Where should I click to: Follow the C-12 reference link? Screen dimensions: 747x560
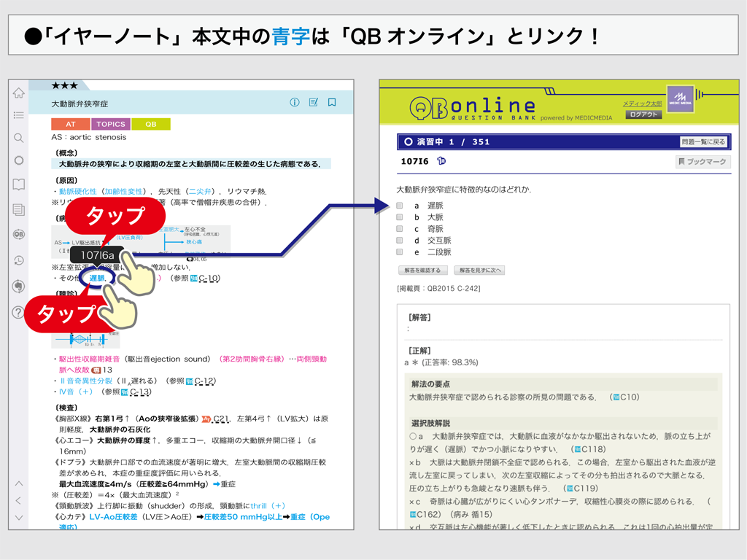click(204, 381)
